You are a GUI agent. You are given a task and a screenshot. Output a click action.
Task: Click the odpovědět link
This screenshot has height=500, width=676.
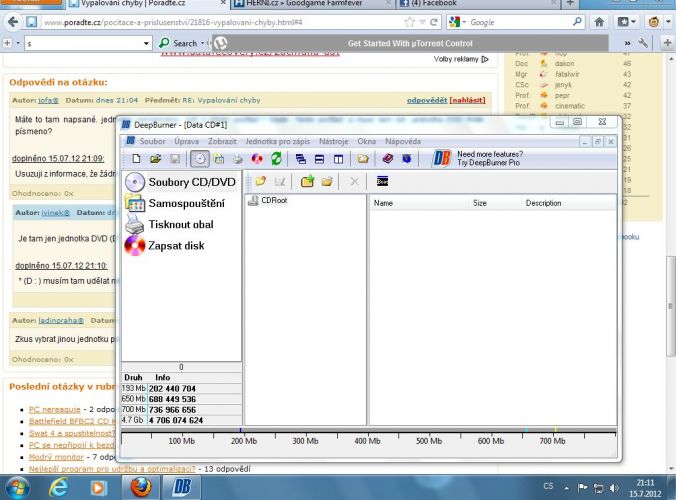(427, 100)
